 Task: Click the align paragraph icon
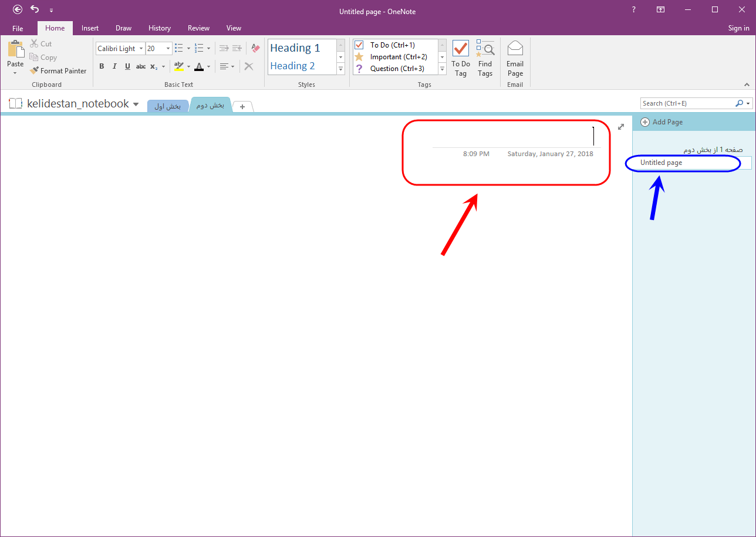224,66
